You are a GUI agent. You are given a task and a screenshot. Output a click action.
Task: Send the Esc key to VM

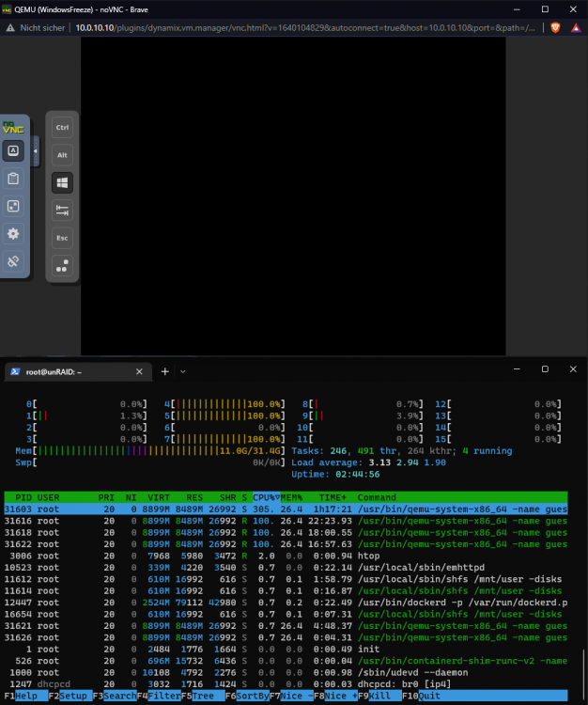(62, 238)
